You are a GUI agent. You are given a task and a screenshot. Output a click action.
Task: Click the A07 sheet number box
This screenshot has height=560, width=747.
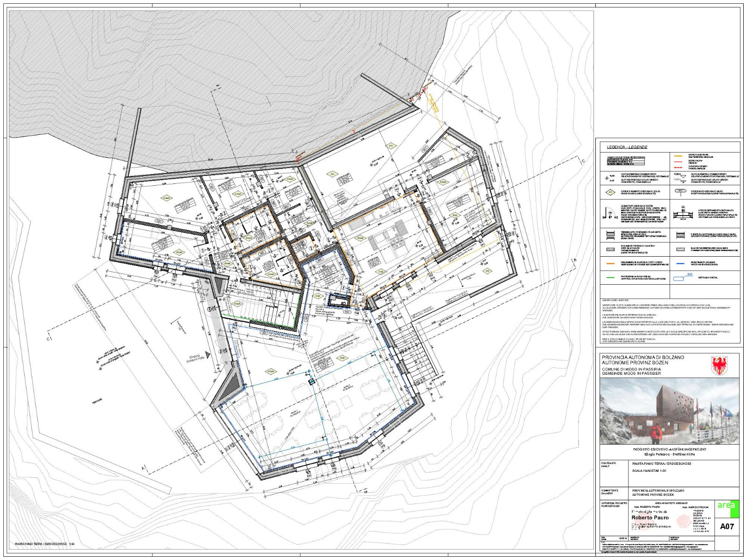click(727, 526)
